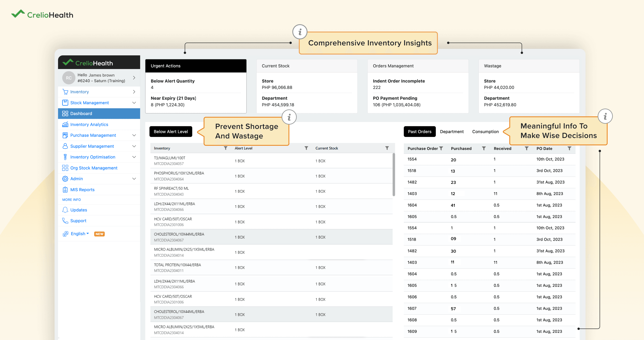The image size is (644, 340).
Task: Filter the Purchase Order column
Action: [x=441, y=149]
